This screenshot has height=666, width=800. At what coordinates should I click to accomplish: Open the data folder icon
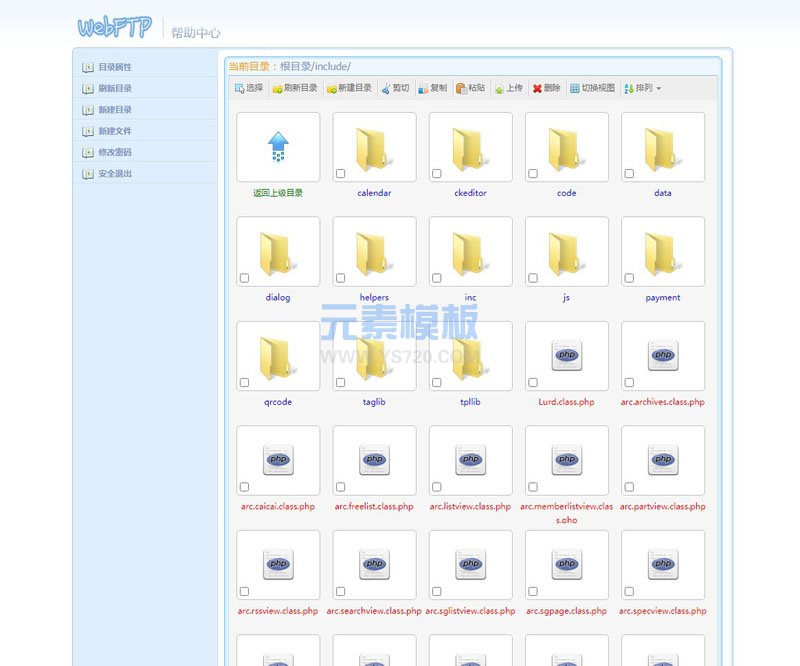(x=663, y=149)
